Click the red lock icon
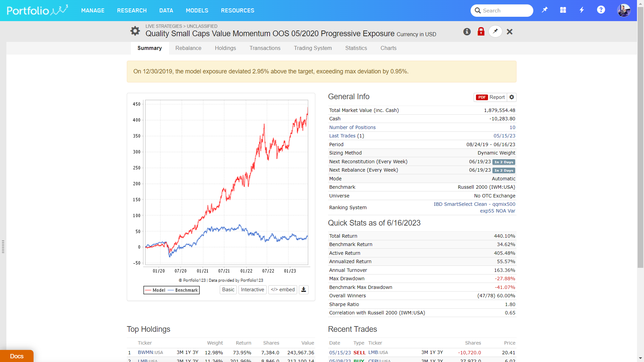 pyautogui.click(x=481, y=32)
